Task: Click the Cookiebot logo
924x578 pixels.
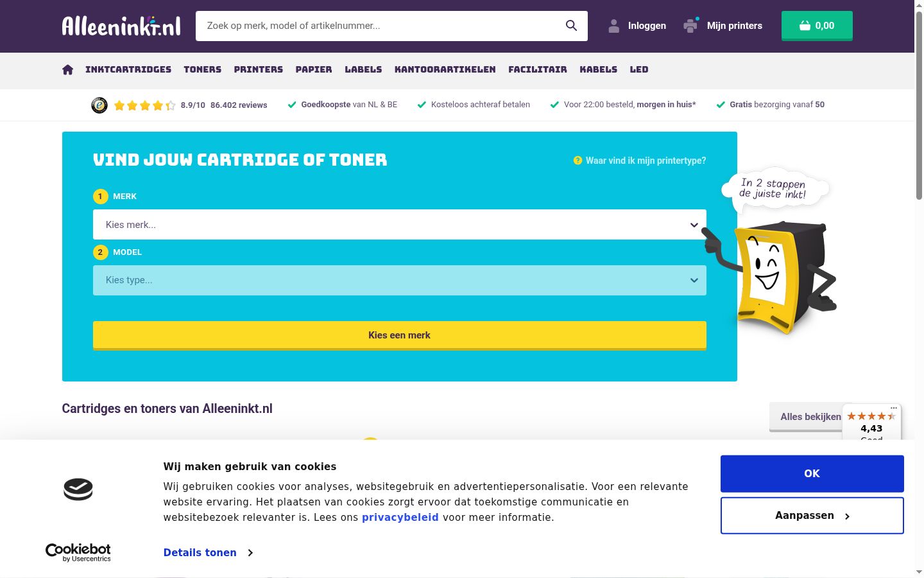Action: point(78,552)
